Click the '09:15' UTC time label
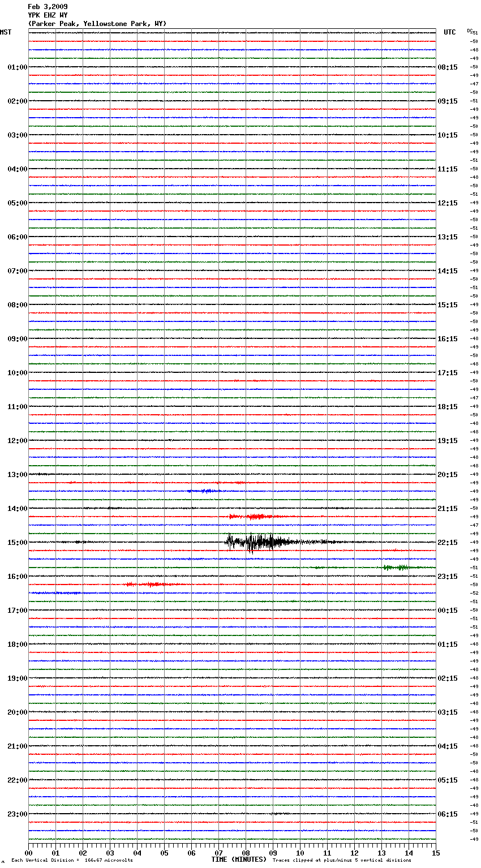Image resolution: width=481 pixels, height=868 pixels. pyautogui.click(x=448, y=101)
